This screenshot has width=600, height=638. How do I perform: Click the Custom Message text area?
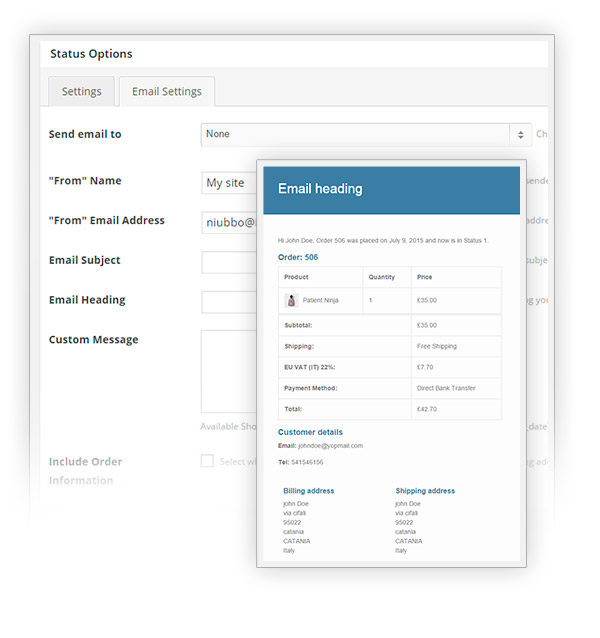229,371
